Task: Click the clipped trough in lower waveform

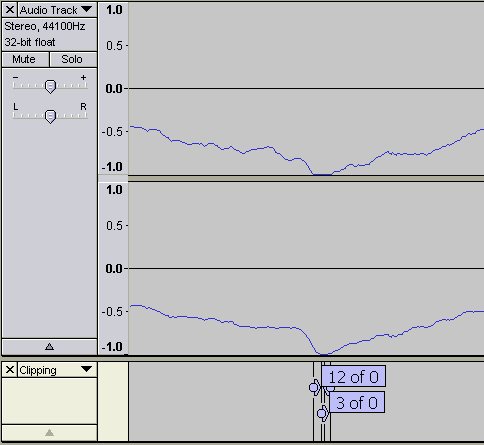Action: [323, 354]
